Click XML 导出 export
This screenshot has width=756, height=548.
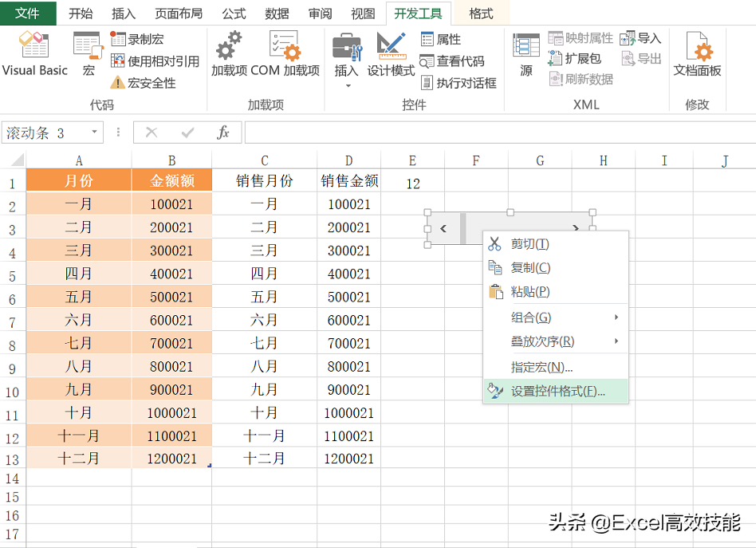641,58
